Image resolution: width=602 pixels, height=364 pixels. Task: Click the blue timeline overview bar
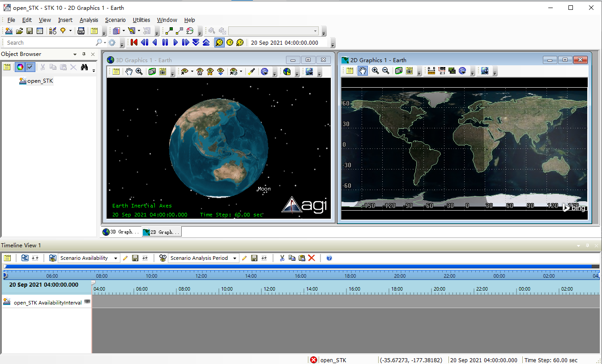(x=298, y=266)
